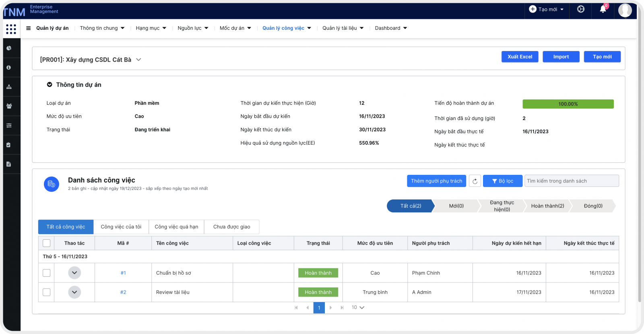Open the notifications bell
The width and height of the screenshot is (644, 334).
pos(603,9)
